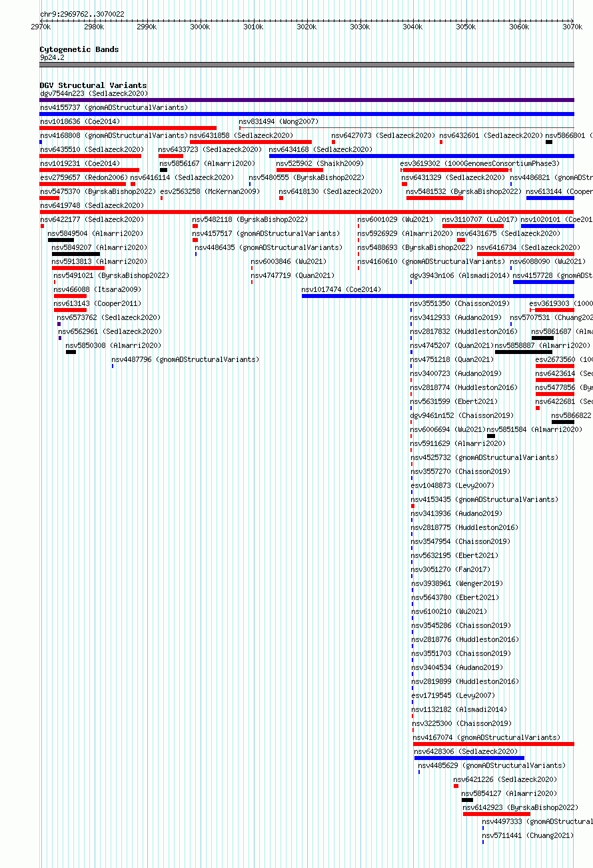Open esv3619302 (1000GenomesConsortiumPhase3) label
The height and width of the screenshot is (868, 593).
click(480, 163)
